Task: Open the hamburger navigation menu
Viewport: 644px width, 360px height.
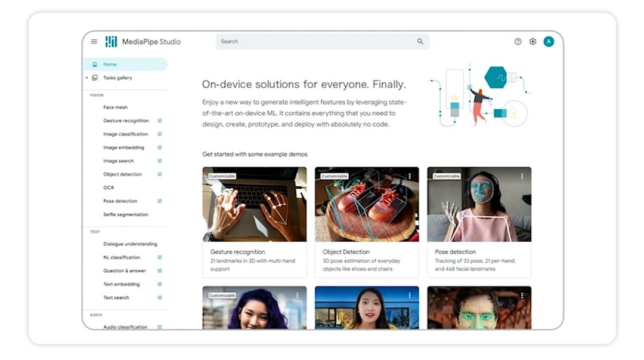Action: point(94,42)
